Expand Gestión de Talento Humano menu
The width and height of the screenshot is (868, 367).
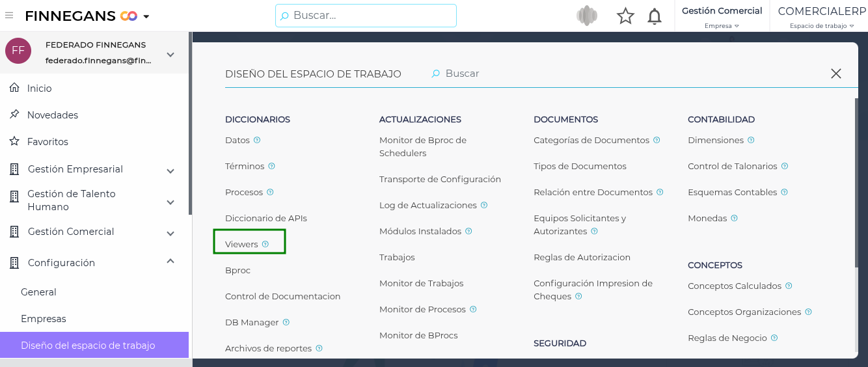(x=170, y=202)
